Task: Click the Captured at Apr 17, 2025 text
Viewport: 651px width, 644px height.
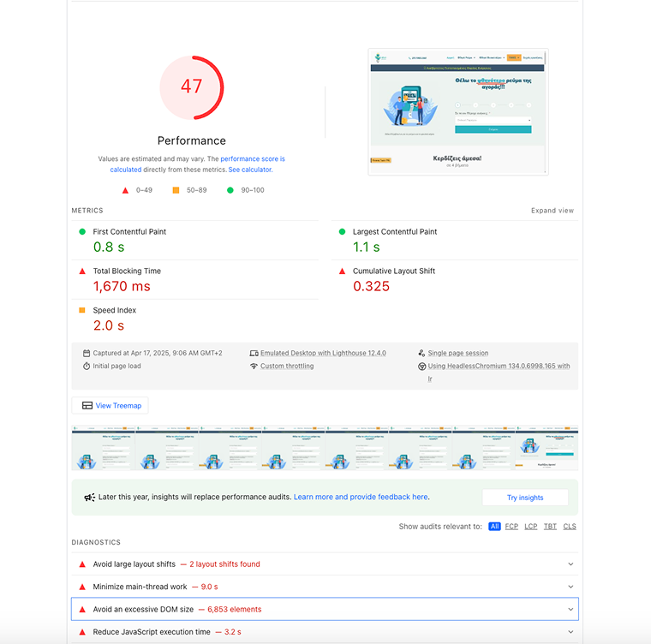Action: click(158, 353)
